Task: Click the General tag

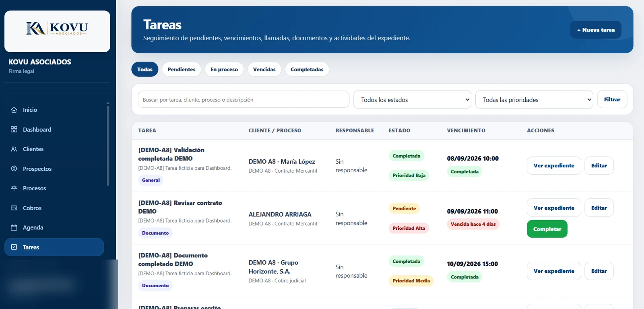Action: 151,180
